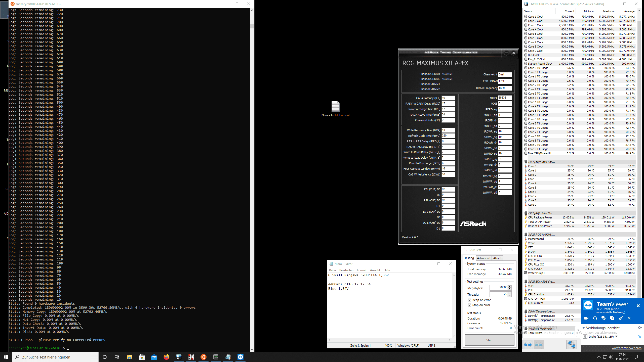The height and width of the screenshot is (362, 644).
Task: Click DRAM Frequency value field
Action: pyautogui.click(x=505, y=88)
